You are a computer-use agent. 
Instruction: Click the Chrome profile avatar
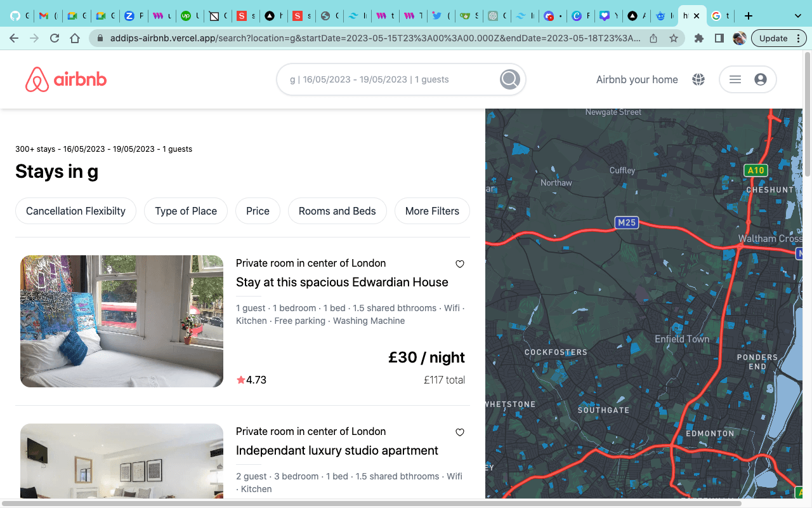[739, 38]
